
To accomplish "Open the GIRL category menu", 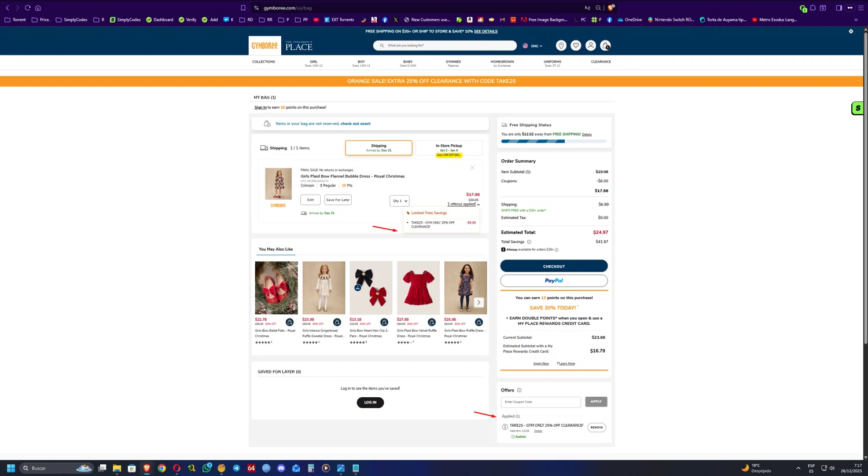I will tap(314, 63).
